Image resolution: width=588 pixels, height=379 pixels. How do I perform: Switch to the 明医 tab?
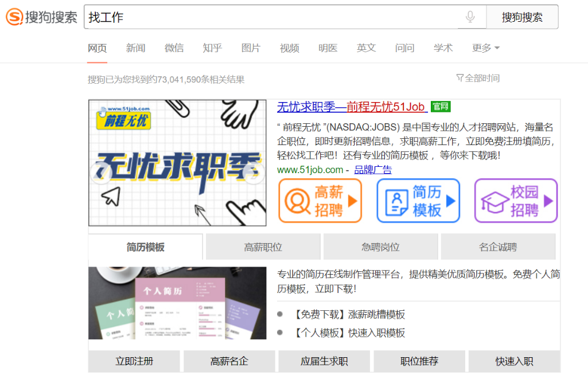328,48
